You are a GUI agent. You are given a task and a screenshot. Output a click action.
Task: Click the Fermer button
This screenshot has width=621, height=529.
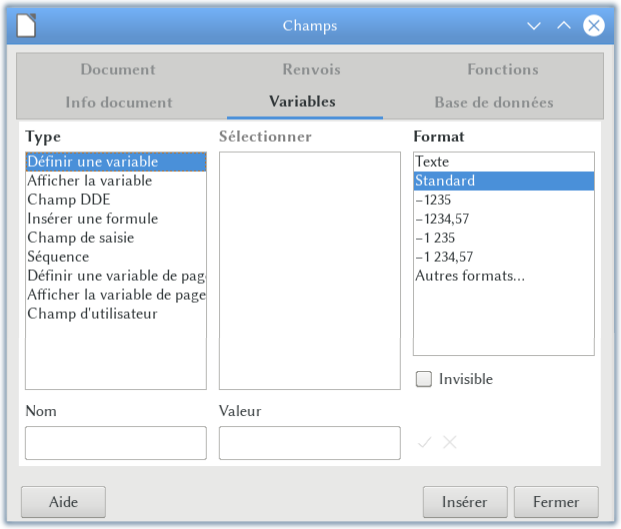point(555,502)
